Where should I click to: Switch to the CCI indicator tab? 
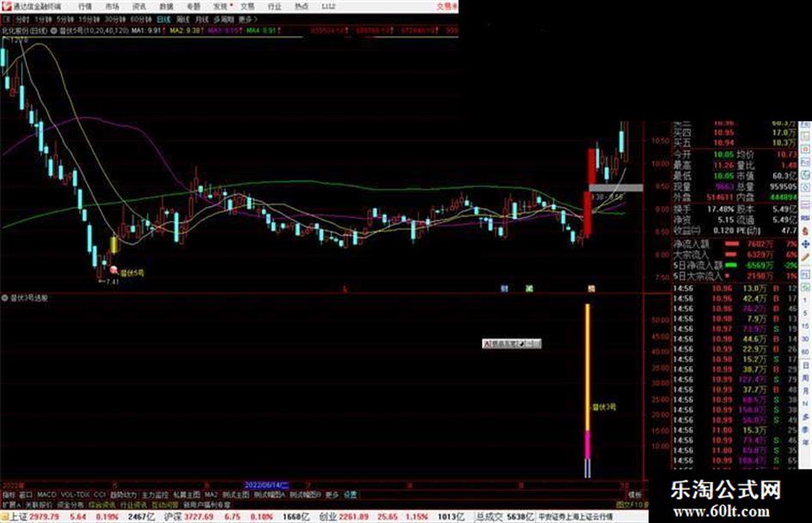pyautogui.click(x=100, y=495)
